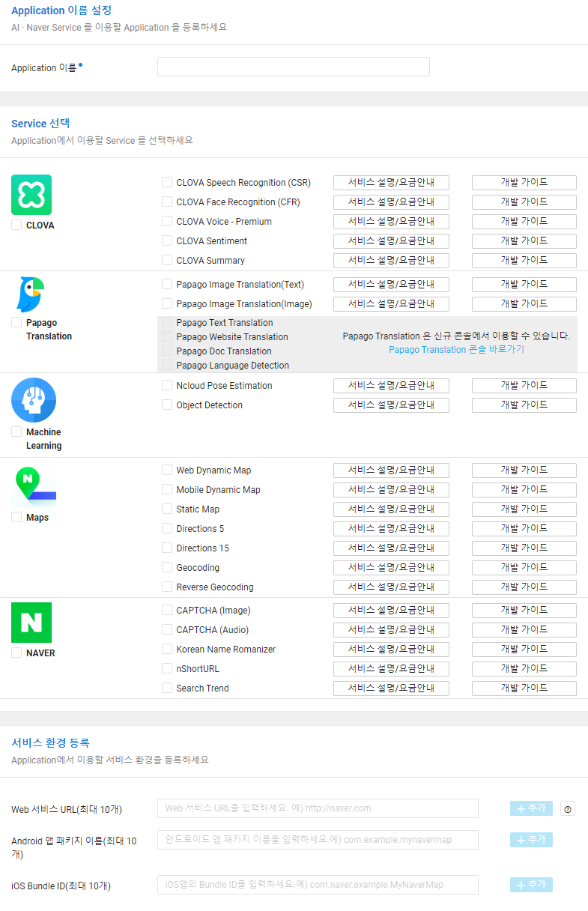Open 서비스 설명/요금안내 for Ncloud Pose Estimation

[x=391, y=385]
